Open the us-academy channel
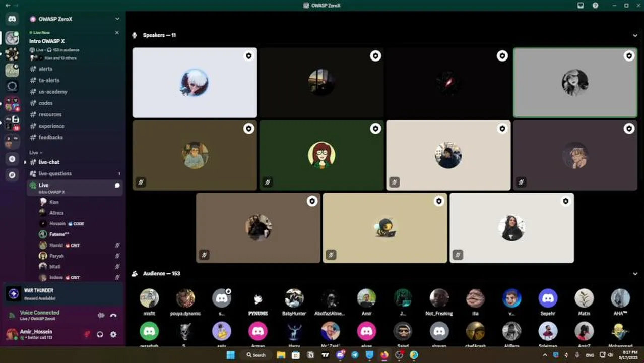 point(75,92)
